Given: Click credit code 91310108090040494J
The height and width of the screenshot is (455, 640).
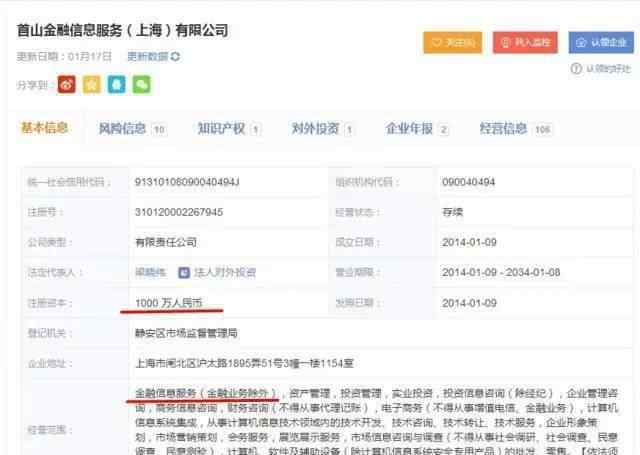Looking at the screenshot, I should pos(187,182).
